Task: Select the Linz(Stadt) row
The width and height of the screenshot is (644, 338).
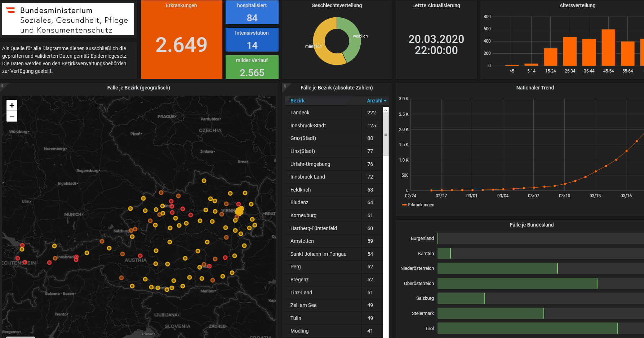Action: (334, 151)
